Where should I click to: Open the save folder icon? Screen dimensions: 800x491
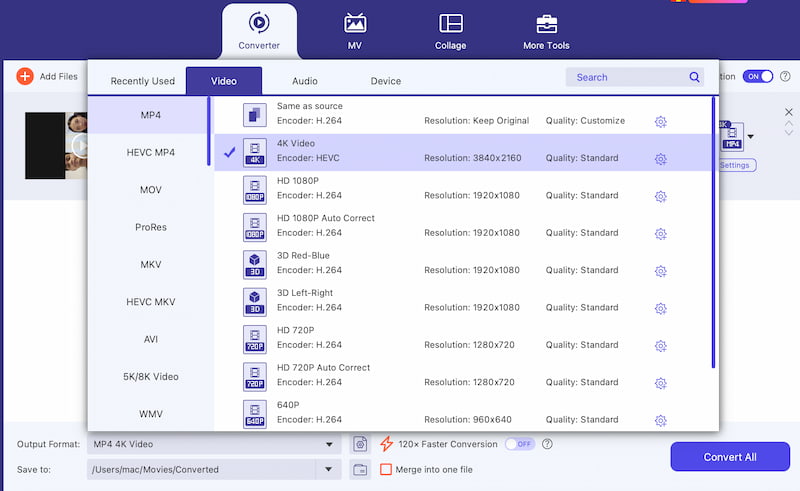(x=360, y=469)
